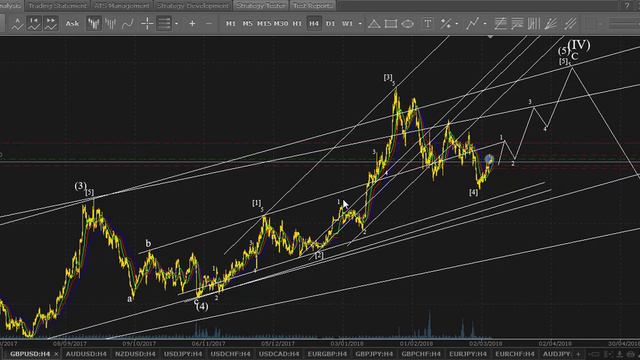
Task: Switch to GBPCHF:H4 chart tab
Action: [x=421, y=354]
